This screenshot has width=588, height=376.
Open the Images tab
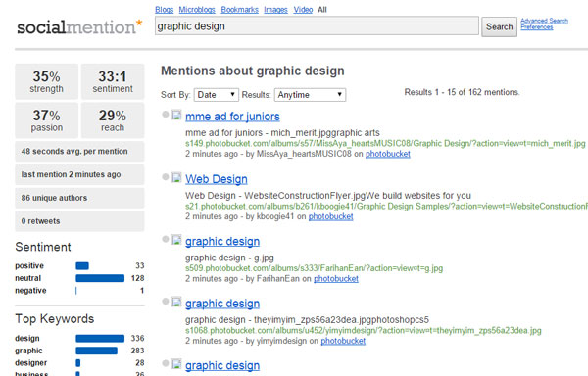click(x=275, y=10)
